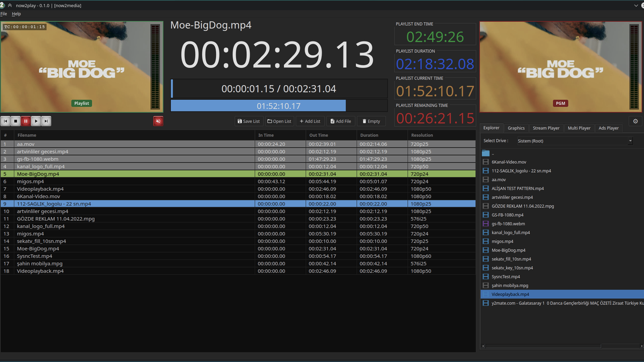Select Videoplayback.mp4 in the Explorer file list
Viewport: 644px width, 362px height.
tap(562, 294)
